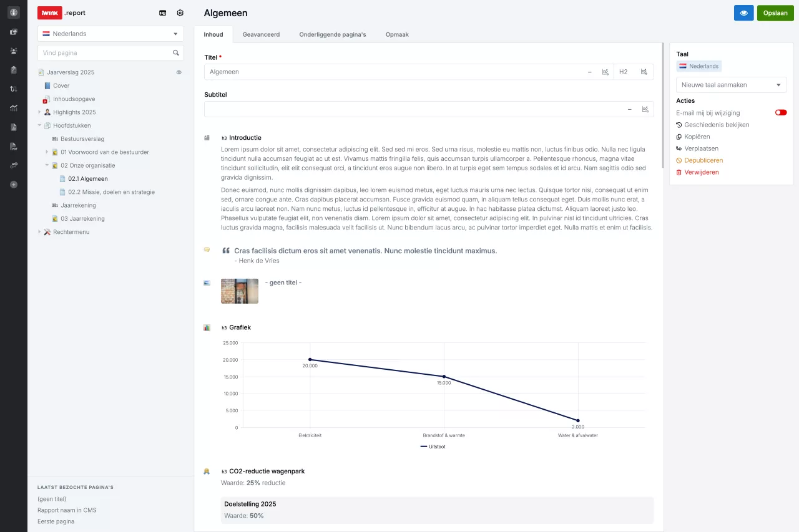Click the image block thumbnail
This screenshot has height=532, width=799.
pyautogui.click(x=239, y=291)
